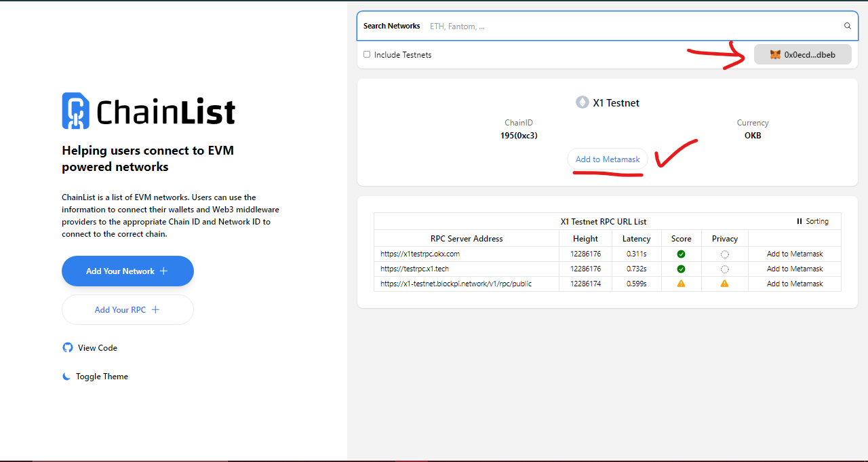Viewport: 868px width, 462px height.
Task: Click the X1 Testnet network name
Action: pyautogui.click(x=616, y=103)
